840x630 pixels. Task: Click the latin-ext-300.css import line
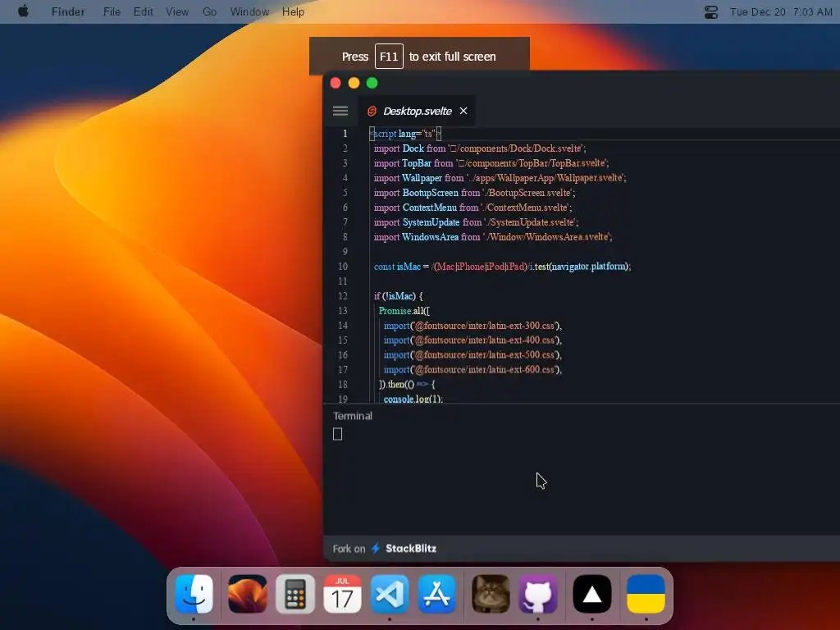(x=472, y=325)
